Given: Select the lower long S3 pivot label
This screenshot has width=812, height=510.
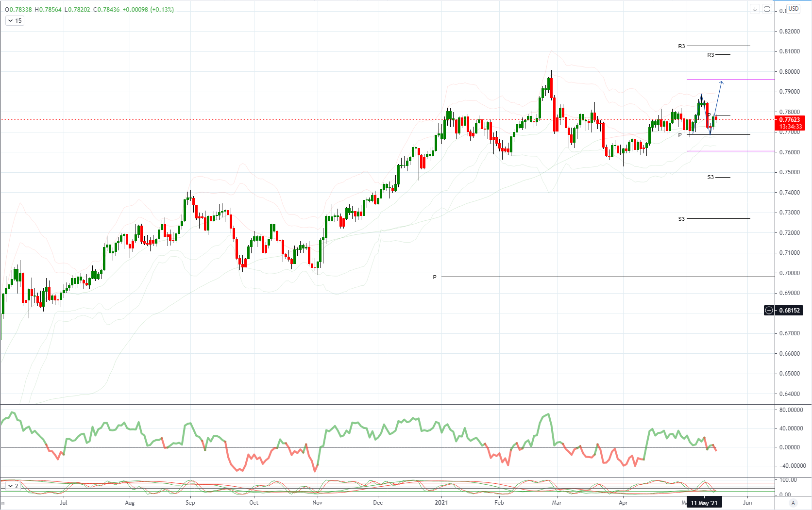Looking at the screenshot, I should coord(681,219).
